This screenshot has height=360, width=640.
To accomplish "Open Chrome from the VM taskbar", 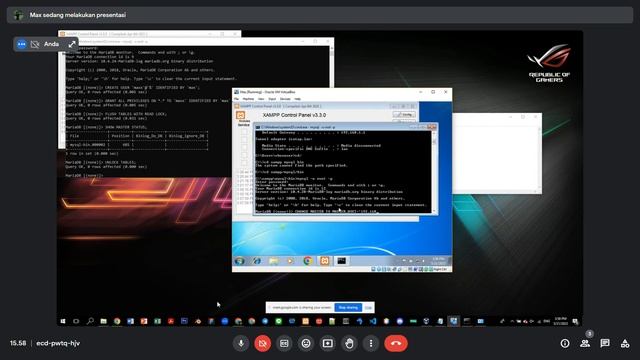I will click(x=307, y=261).
